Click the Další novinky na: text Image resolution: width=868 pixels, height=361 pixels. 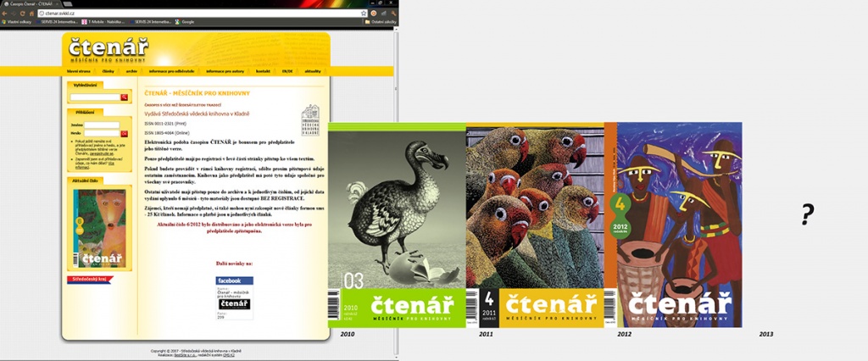[x=234, y=264]
